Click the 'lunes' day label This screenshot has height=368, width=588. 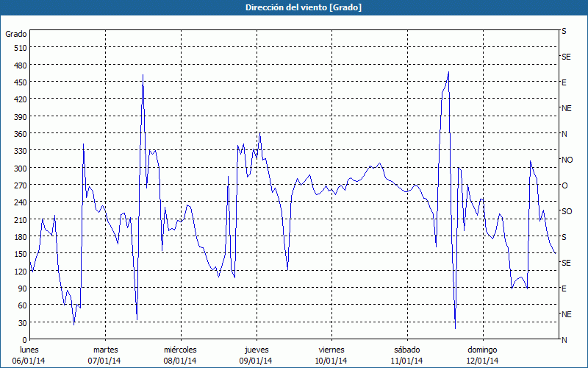pyautogui.click(x=29, y=350)
